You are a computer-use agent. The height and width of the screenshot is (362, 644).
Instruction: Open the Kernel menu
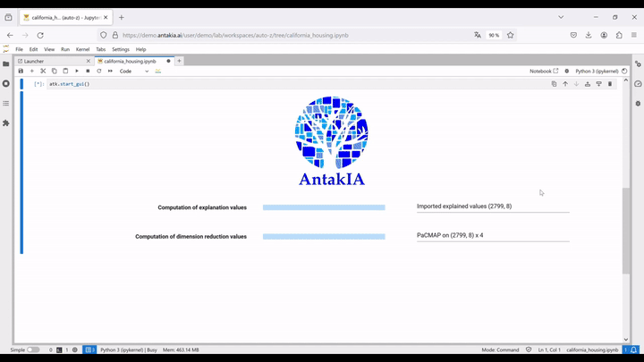82,49
